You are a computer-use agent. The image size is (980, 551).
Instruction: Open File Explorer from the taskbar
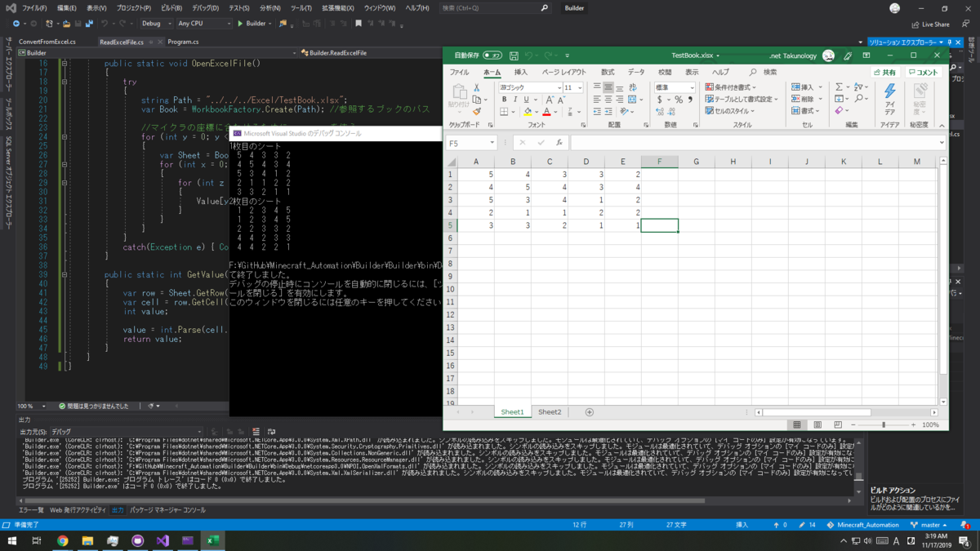click(x=87, y=540)
